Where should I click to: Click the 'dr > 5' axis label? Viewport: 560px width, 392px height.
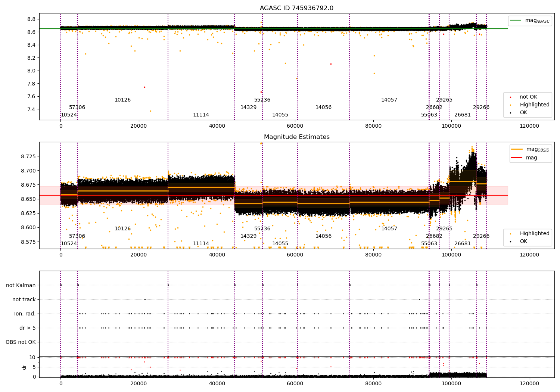point(28,328)
